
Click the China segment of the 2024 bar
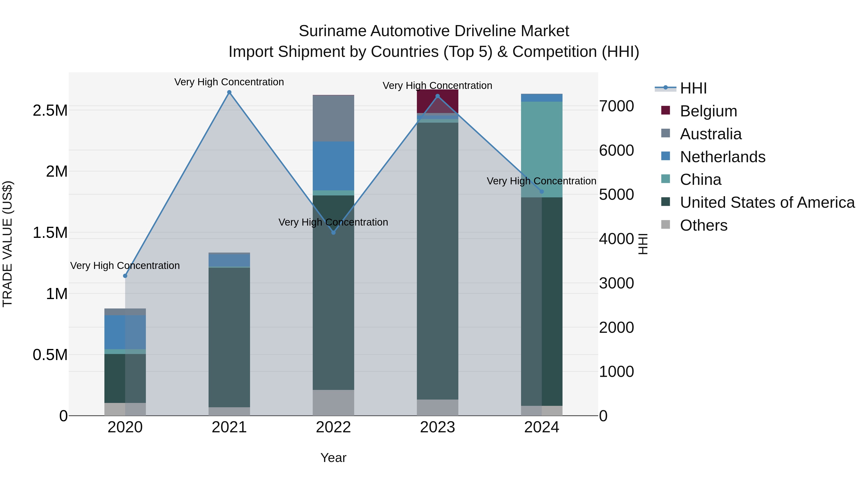pyautogui.click(x=542, y=149)
